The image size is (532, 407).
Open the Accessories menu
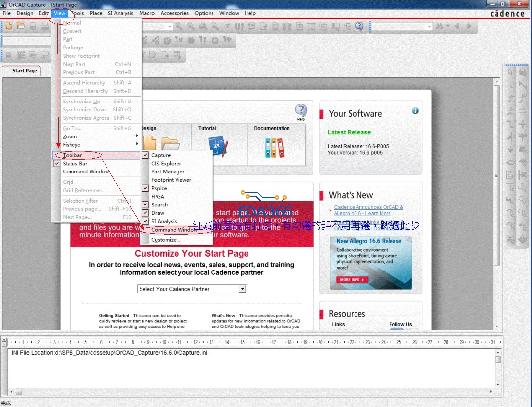pos(175,13)
